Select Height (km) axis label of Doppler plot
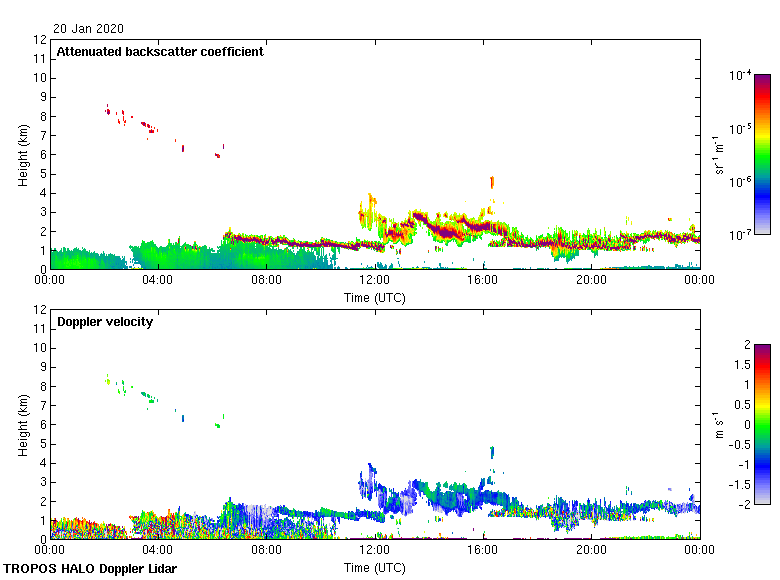The width and height of the screenshot is (780, 580). (22, 424)
